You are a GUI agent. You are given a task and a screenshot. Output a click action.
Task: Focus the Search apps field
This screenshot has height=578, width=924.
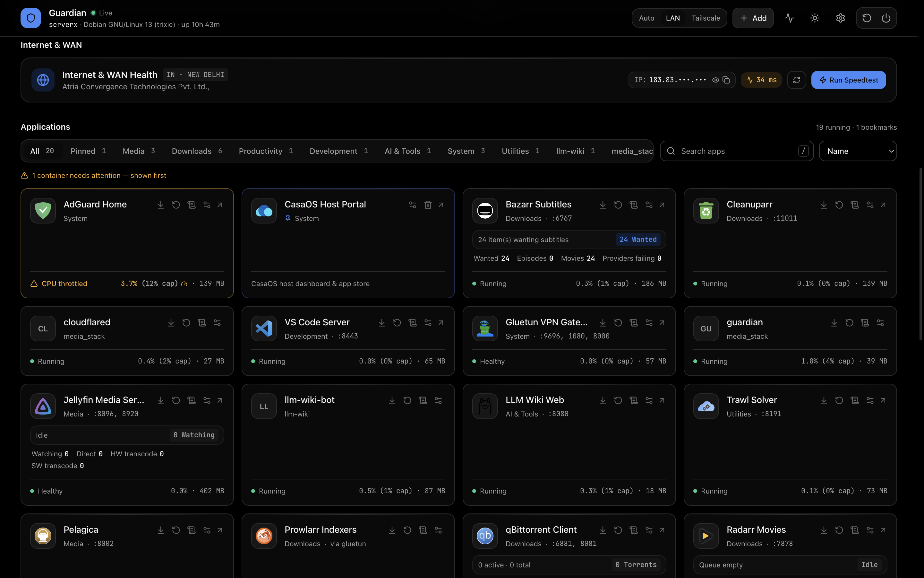[737, 151]
